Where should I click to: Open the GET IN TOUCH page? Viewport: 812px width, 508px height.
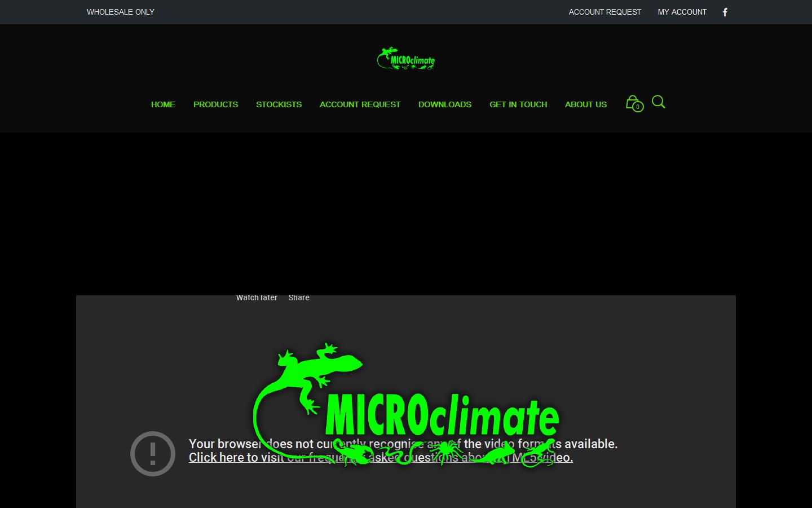point(518,104)
